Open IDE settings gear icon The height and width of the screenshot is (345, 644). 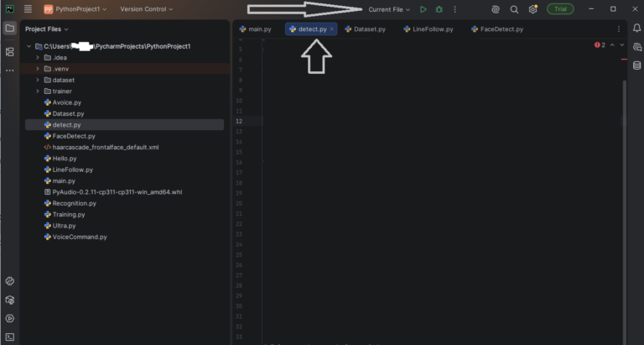532,9
